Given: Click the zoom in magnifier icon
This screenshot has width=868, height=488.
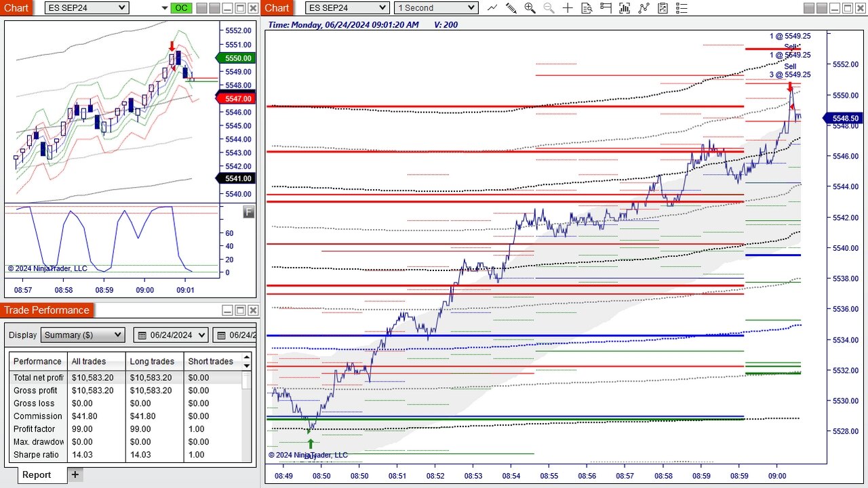Looking at the screenshot, I should (530, 8).
